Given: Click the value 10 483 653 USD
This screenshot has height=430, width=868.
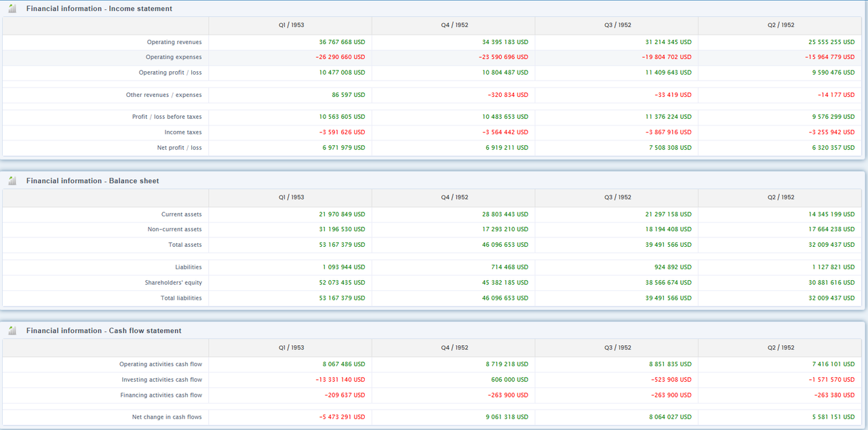Looking at the screenshot, I should coord(505,117).
